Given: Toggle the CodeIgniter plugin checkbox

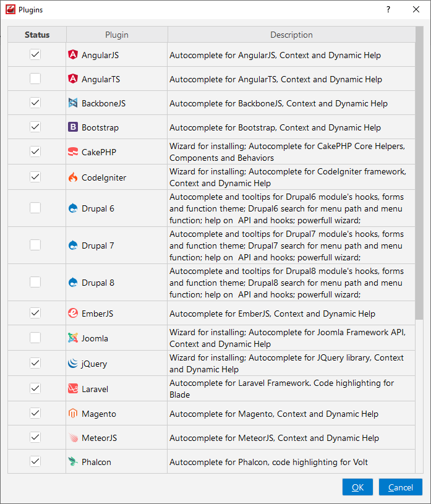Looking at the screenshot, I should coord(35,177).
